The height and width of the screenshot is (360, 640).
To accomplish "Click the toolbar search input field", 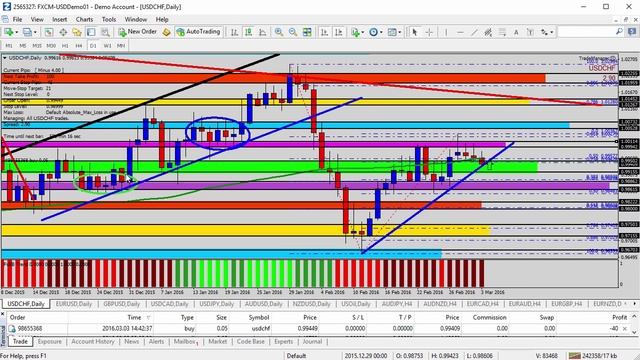I will point(586,31).
